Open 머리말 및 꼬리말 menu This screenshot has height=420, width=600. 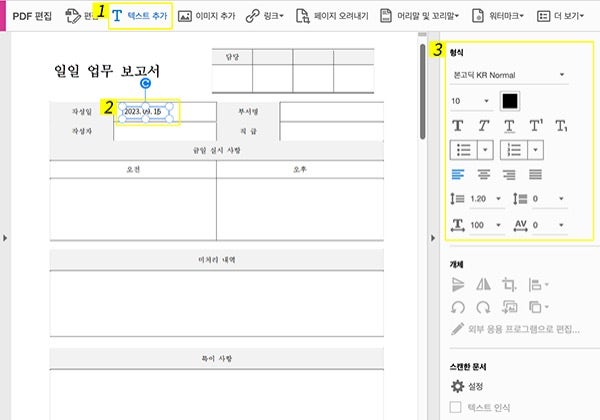pyautogui.click(x=419, y=16)
